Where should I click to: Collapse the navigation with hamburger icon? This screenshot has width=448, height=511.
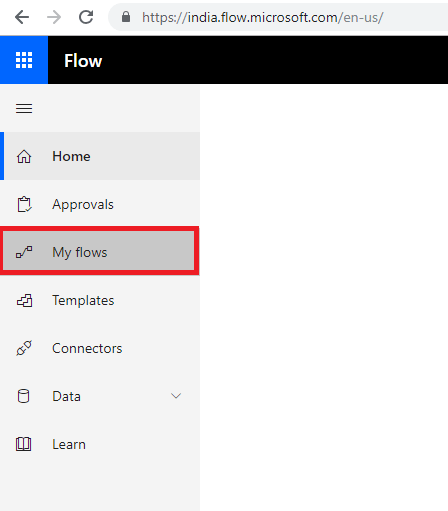coord(24,108)
